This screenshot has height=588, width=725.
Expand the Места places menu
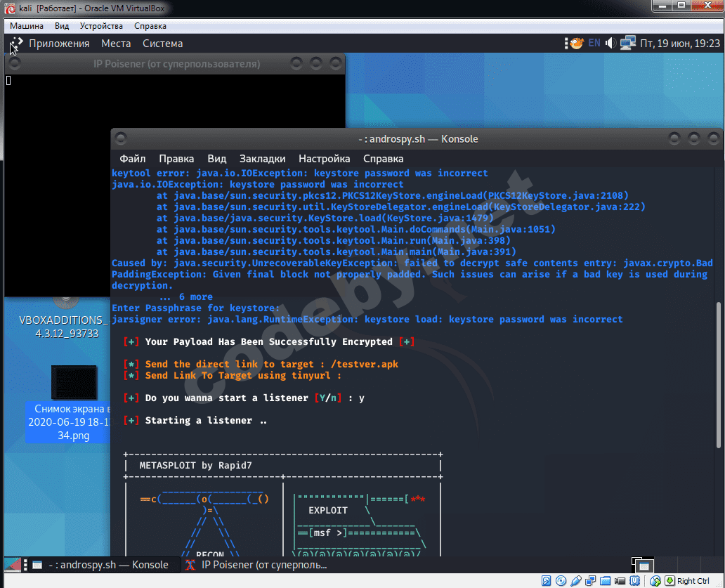(116, 44)
